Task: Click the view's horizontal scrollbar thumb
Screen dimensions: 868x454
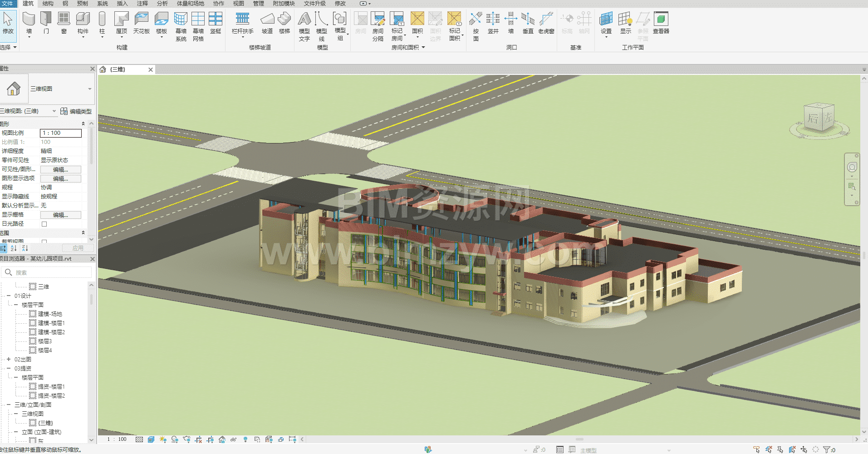Action: pos(579,439)
